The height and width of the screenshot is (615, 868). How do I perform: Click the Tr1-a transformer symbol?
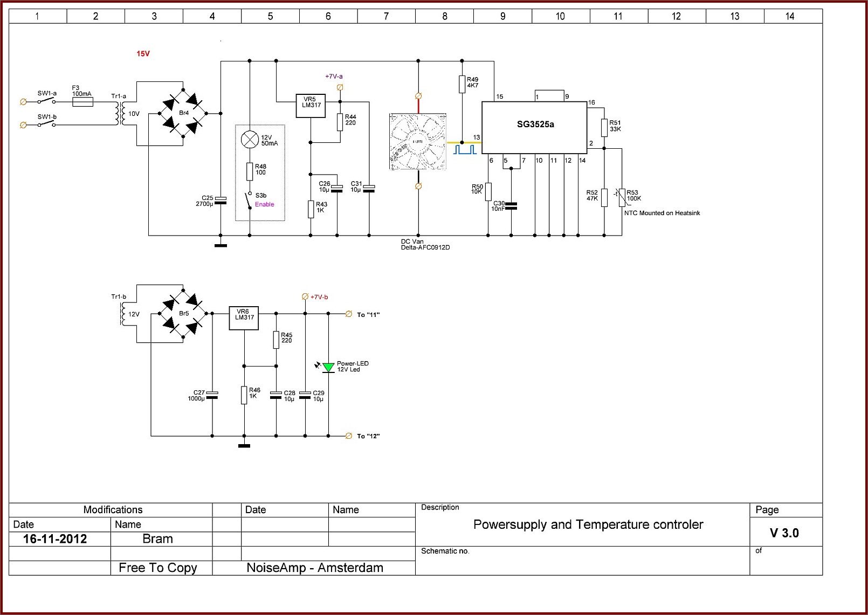point(120,113)
